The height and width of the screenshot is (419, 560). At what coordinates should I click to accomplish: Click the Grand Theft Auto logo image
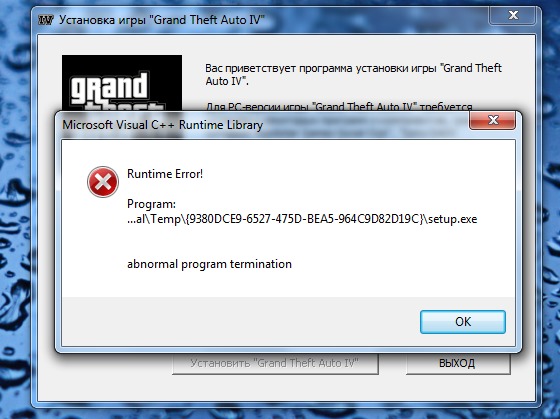[x=122, y=83]
